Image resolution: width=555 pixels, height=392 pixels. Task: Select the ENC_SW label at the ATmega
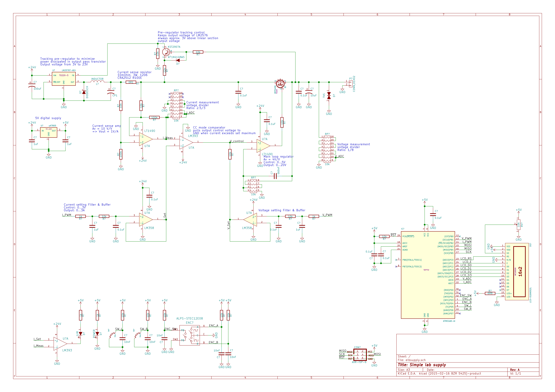point(466,295)
